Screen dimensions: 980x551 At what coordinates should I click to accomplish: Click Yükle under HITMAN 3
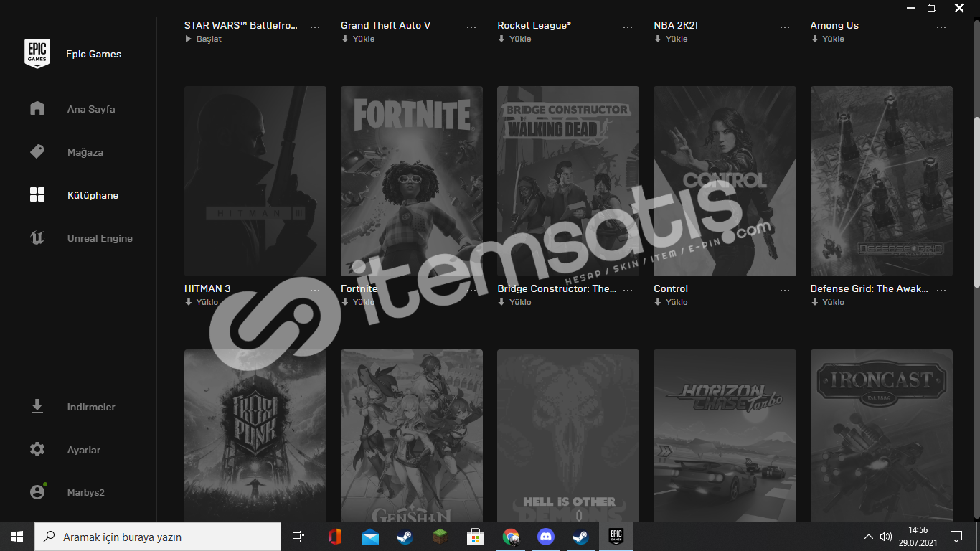pyautogui.click(x=202, y=302)
